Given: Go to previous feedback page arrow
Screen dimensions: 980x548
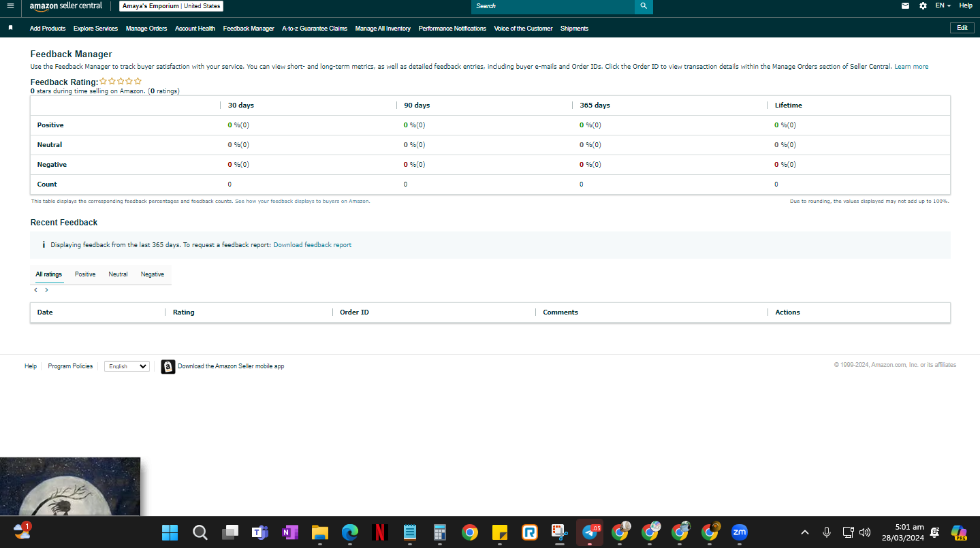Looking at the screenshot, I should point(36,290).
